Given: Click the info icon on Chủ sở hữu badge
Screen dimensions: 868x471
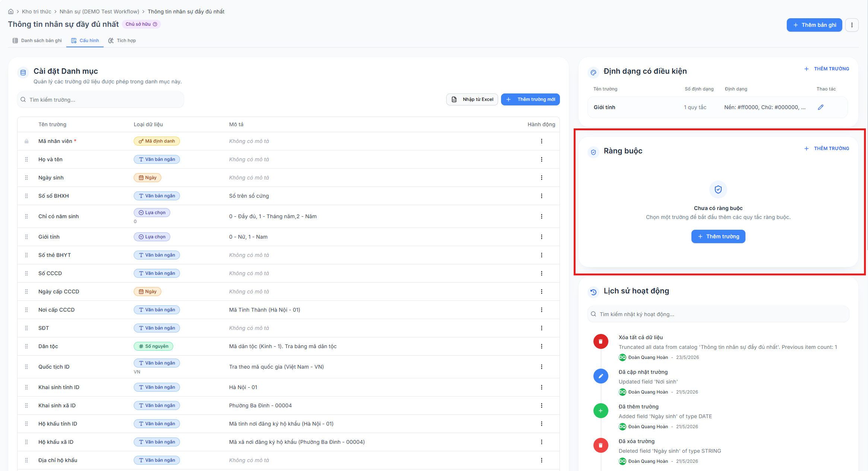Looking at the screenshot, I should point(155,24).
